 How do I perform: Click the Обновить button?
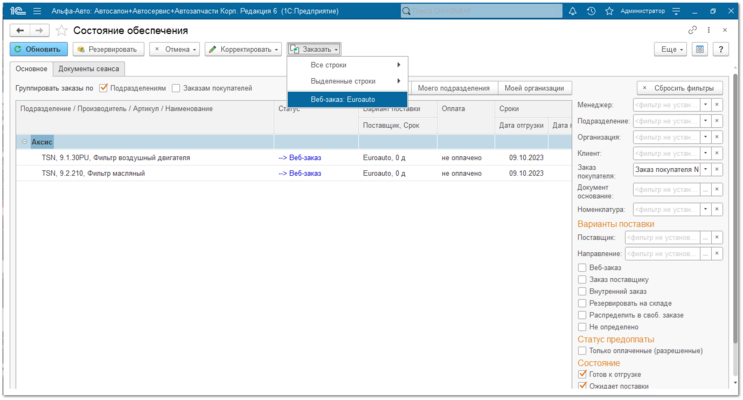coord(39,49)
